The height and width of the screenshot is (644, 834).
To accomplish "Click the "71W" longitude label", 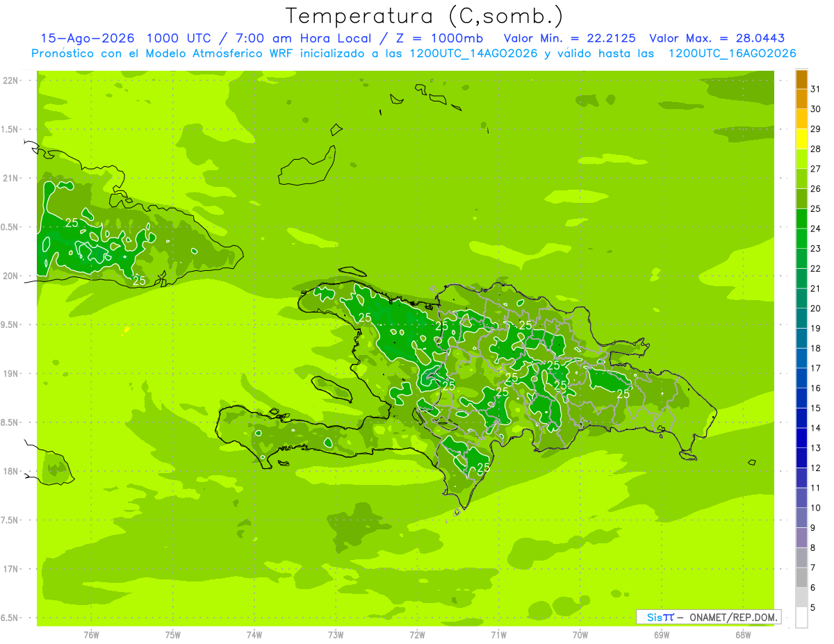I will click(498, 634).
